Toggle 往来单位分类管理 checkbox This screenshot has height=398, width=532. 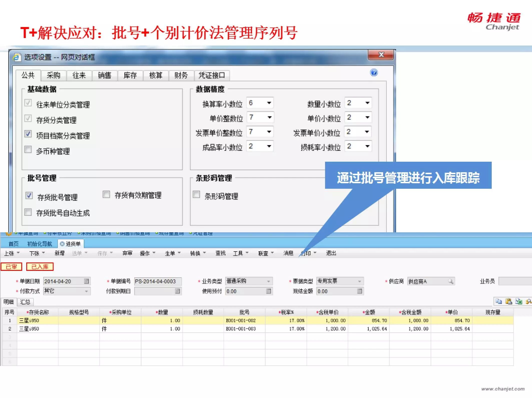coord(28,103)
